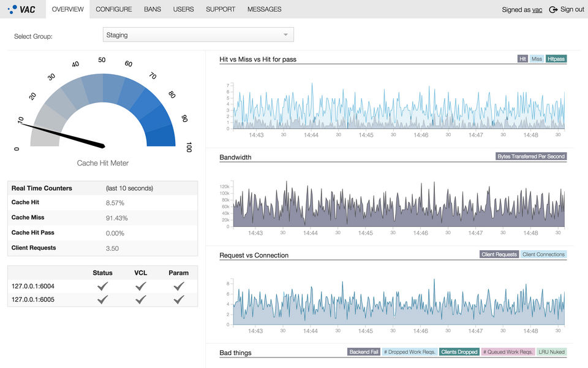Toggle the Miss series legend

click(537, 59)
